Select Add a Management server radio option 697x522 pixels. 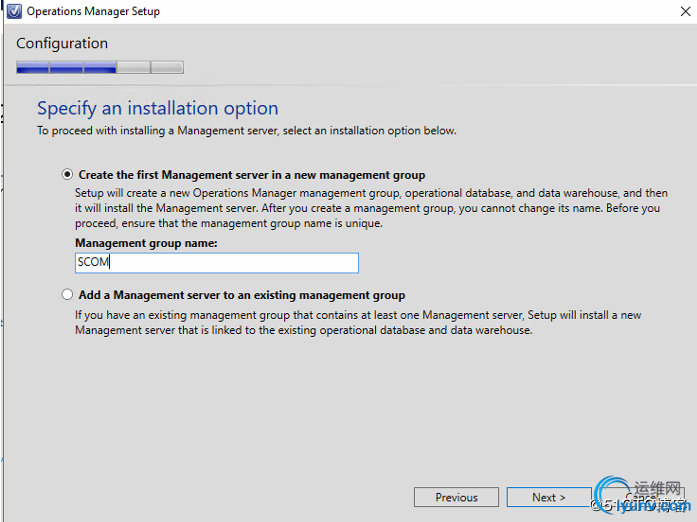coord(67,294)
